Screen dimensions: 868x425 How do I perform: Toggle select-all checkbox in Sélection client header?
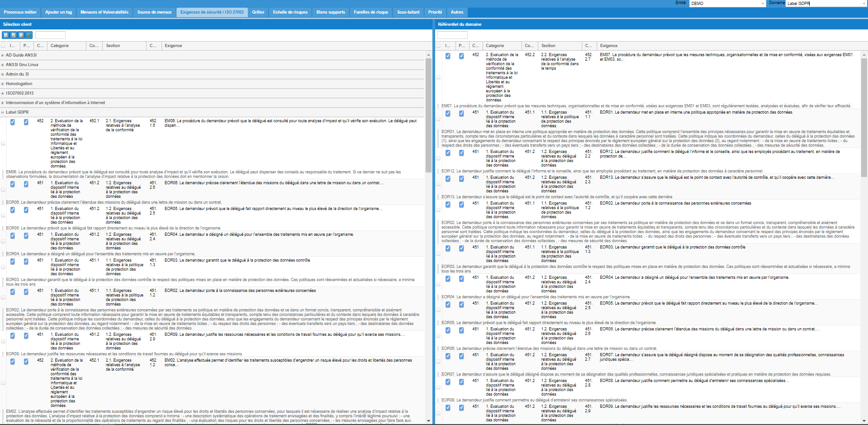click(x=4, y=46)
